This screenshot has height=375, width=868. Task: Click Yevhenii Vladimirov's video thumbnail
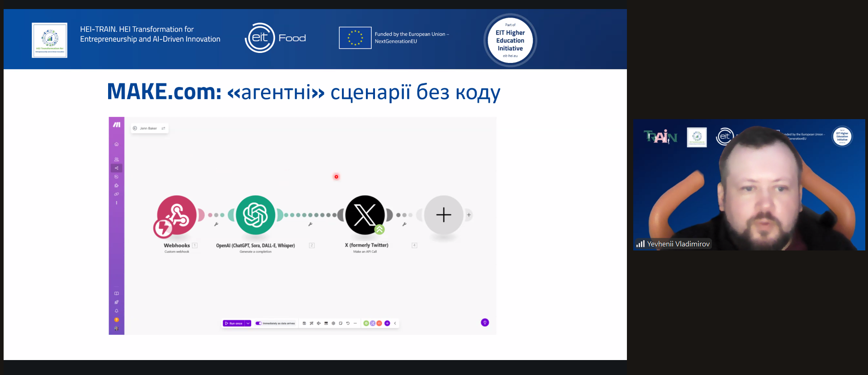tap(749, 185)
